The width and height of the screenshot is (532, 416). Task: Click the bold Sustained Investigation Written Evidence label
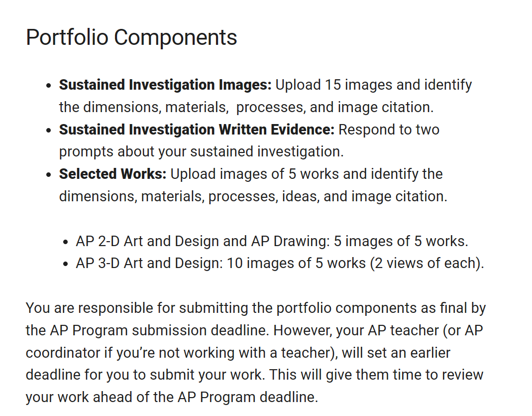point(197,130)
